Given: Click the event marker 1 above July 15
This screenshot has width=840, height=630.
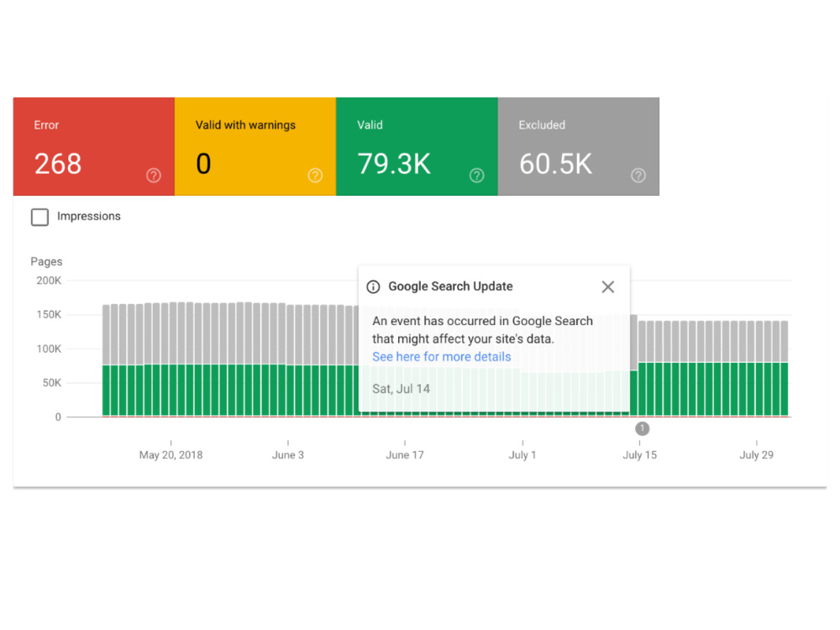Looking at the screenshot, I should tap(642, 428).
